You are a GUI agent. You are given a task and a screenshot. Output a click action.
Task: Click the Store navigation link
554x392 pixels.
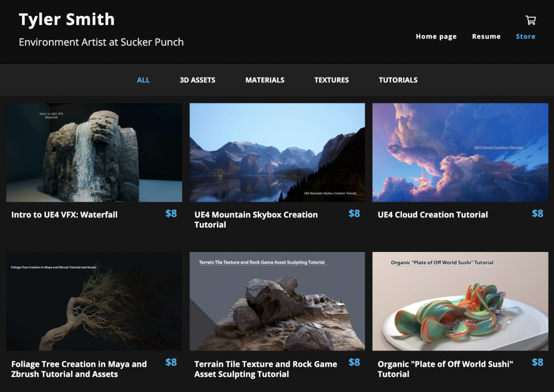pyautogui.click(x=525, y=37)
